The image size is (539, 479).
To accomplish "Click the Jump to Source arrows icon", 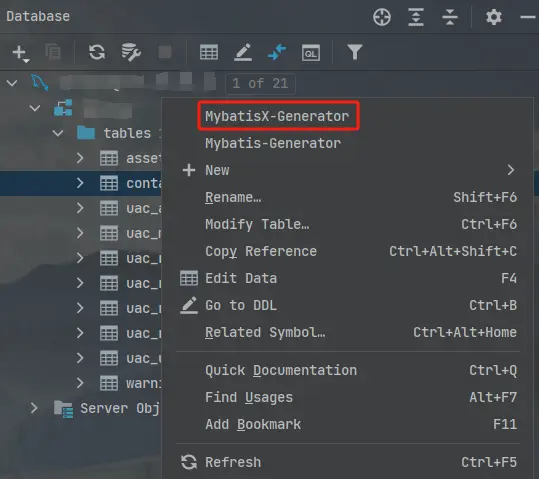I will point(277,52).
